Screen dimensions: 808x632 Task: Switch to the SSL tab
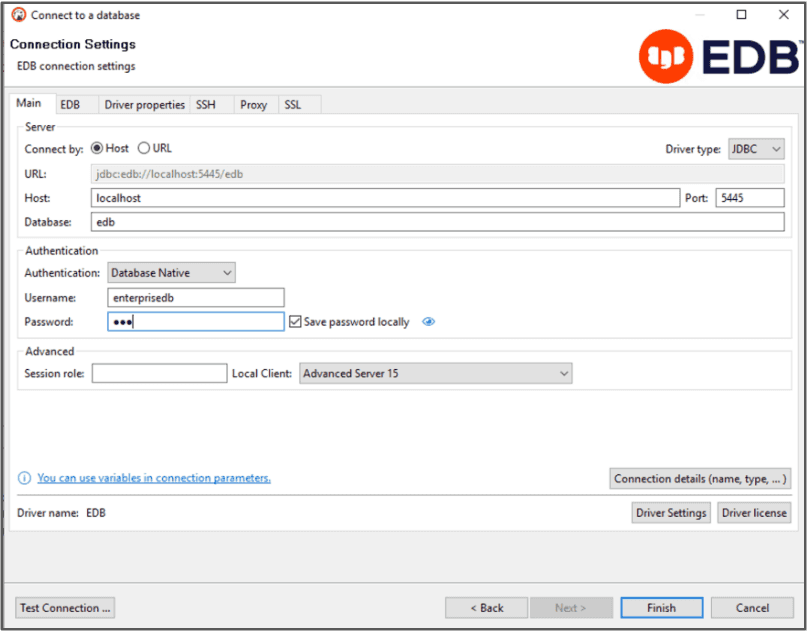tap(292, 105)
